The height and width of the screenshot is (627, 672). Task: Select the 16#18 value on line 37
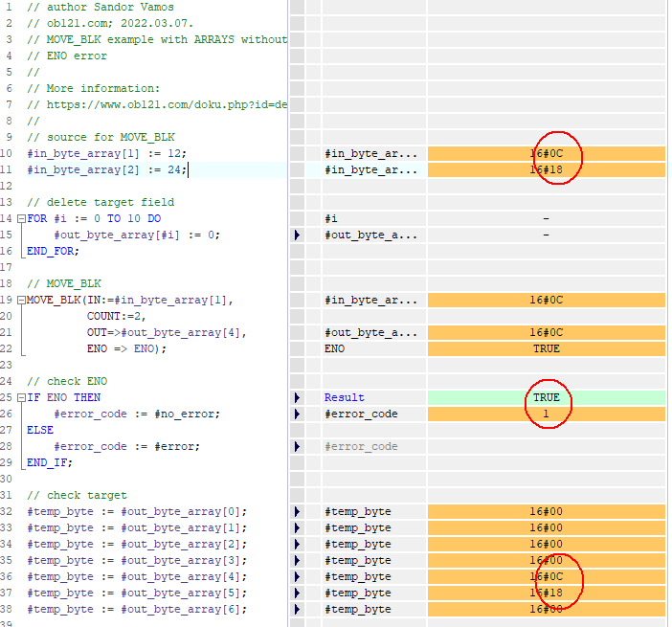click(x=546, y=593)
